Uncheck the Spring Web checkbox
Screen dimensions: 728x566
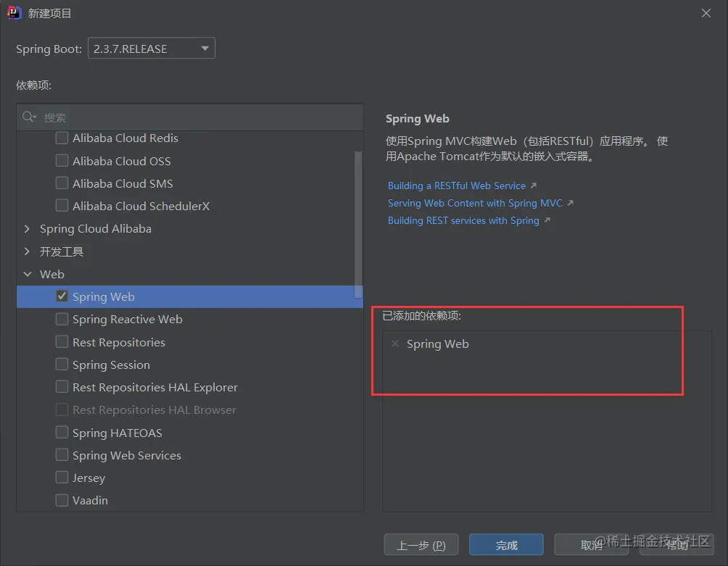tap(62, 296)
